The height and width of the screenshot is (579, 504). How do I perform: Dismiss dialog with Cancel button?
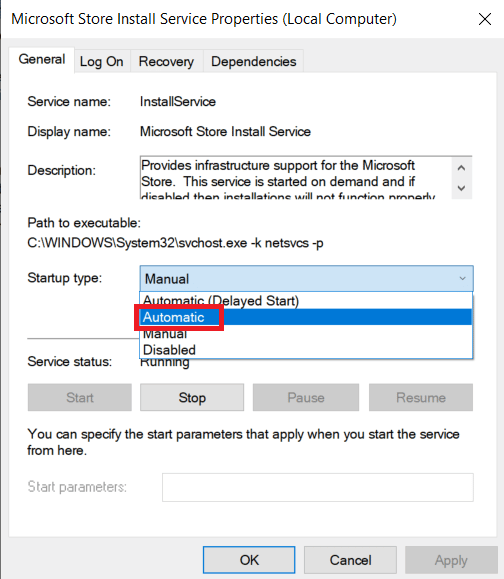[350, 560]
